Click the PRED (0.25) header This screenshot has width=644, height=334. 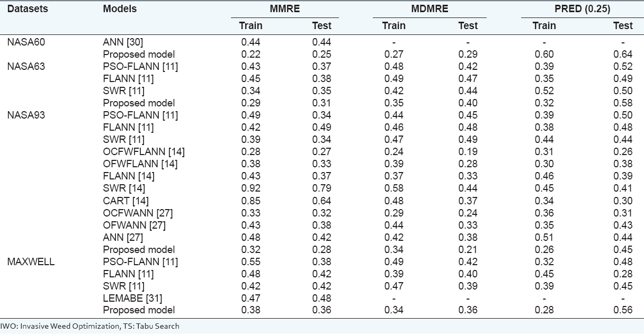[583, 9]
